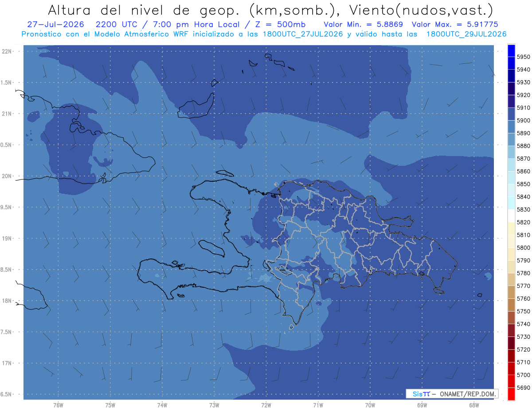Viewport: 532px width, 411px height.
Task: Click the 20N latitude label
Action: 7,176
